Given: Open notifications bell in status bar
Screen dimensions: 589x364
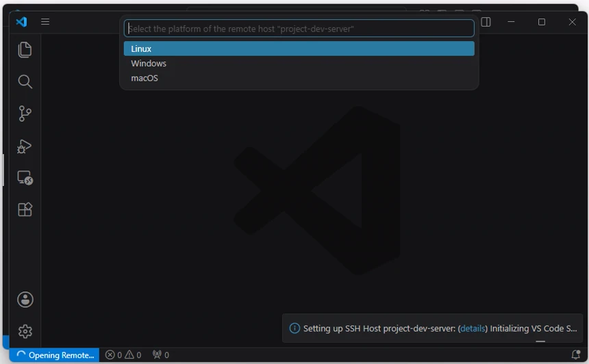Looking at the screenshot, I should tap(575, 354).
